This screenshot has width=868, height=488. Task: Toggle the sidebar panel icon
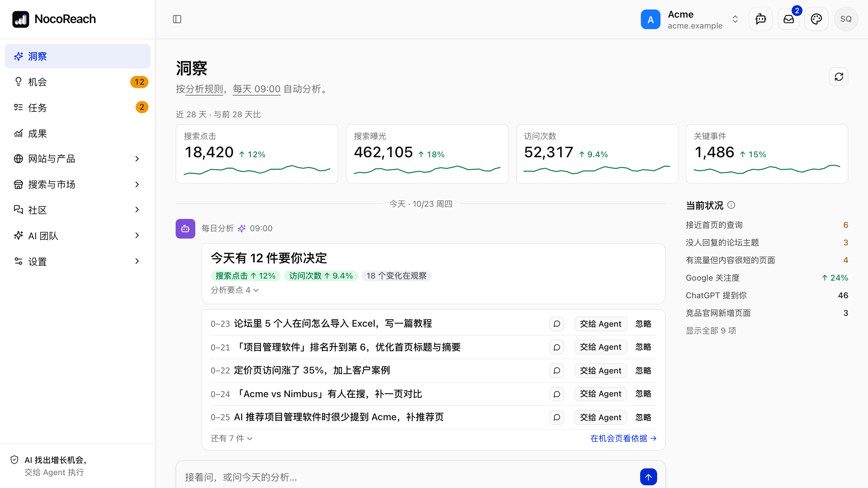177,19
